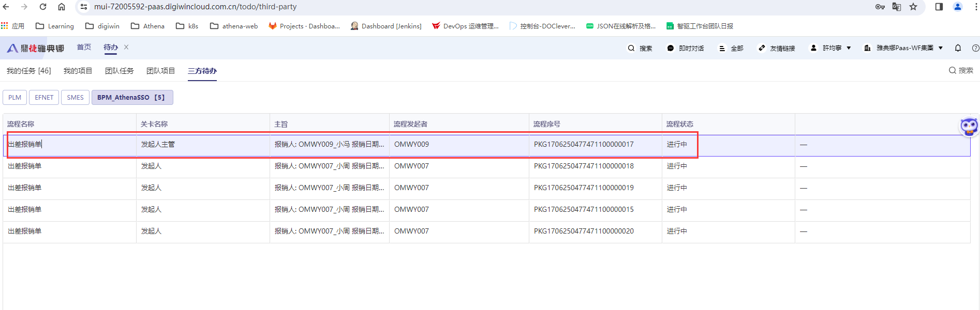Click serial number PKG170625047747110000017
This screenshot has height=310, width=980.
[584, 144]
